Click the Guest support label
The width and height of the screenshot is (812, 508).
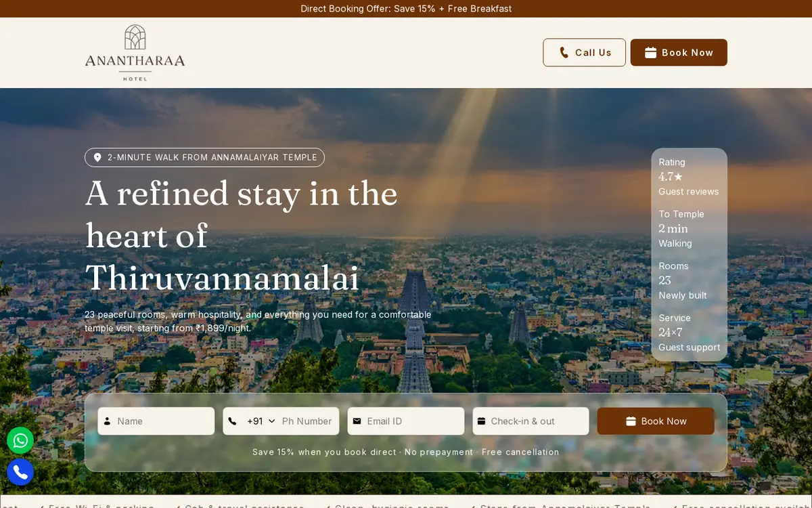tap(690, 347)
